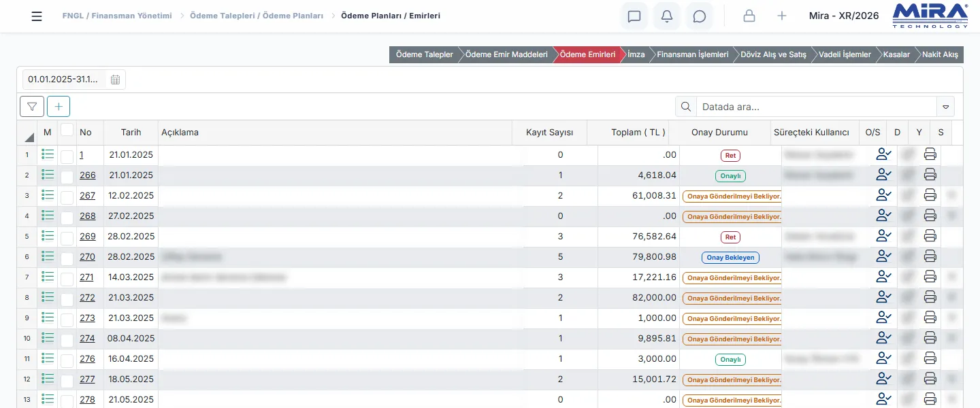Click the grid corner select triangle
Image resolution: width=980 pixels, height=408 pixels.
coord(29,137)
